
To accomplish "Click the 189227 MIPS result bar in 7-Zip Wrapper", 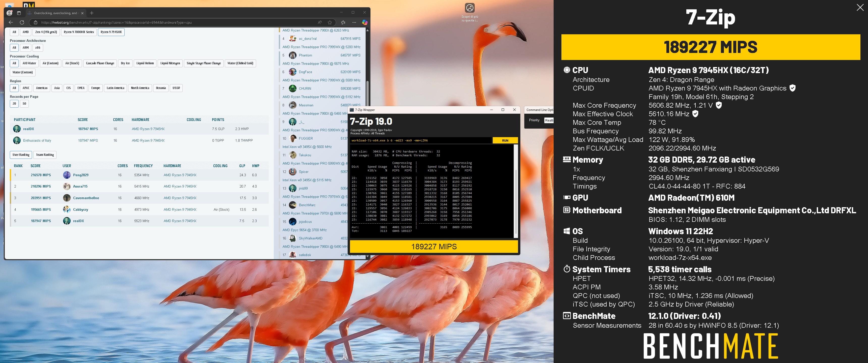I will pyautogui.click(x=434, y=247).
